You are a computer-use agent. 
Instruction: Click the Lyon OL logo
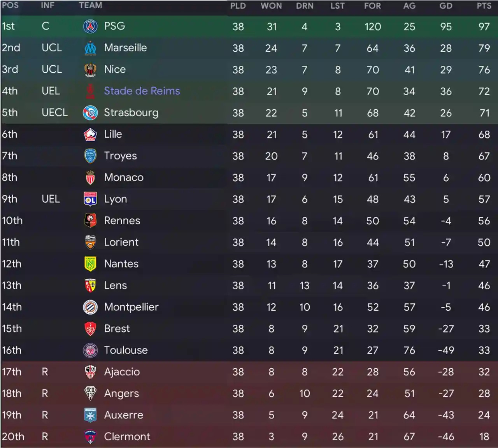[90, 199]
